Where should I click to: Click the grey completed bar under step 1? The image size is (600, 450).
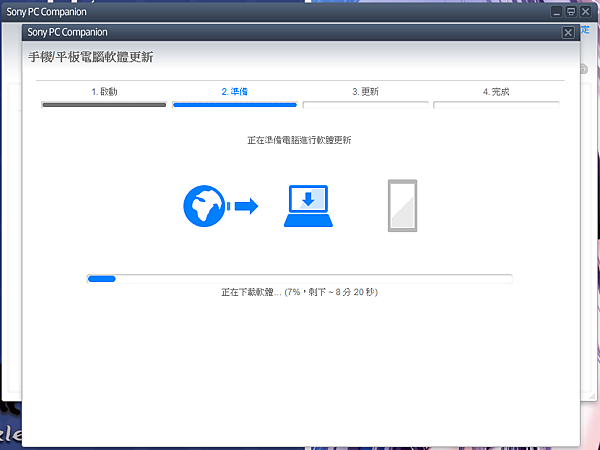tap(104, 105)
